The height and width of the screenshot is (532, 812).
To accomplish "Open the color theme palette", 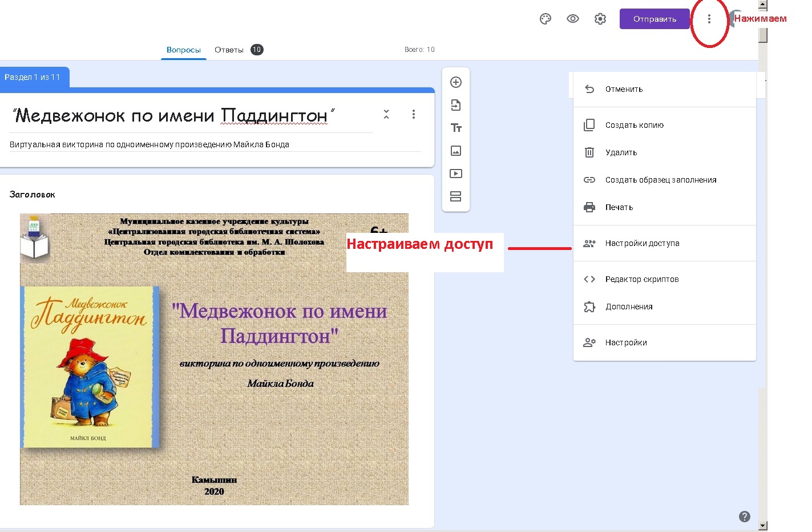I will 546,19.
